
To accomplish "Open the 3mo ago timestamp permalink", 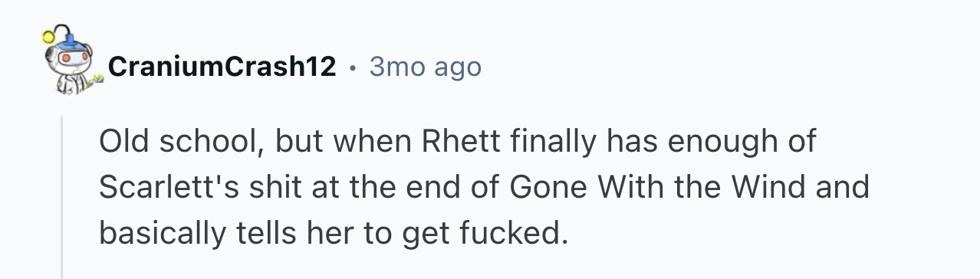I will tap(425, 67).
